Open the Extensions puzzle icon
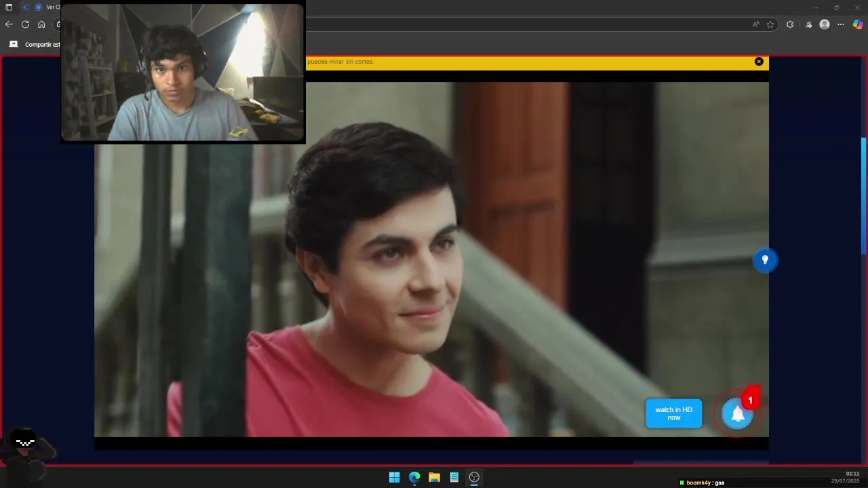868x488 pixels. click(790, 24)
